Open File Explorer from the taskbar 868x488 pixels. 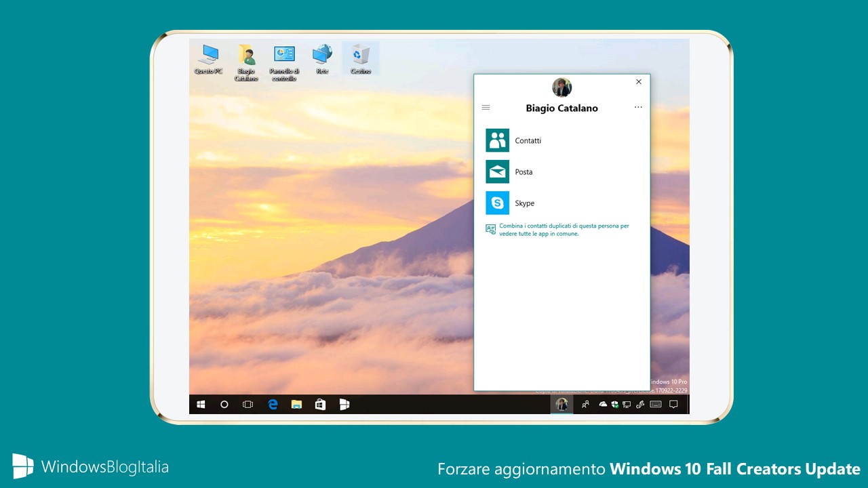[x=296, y=405]
